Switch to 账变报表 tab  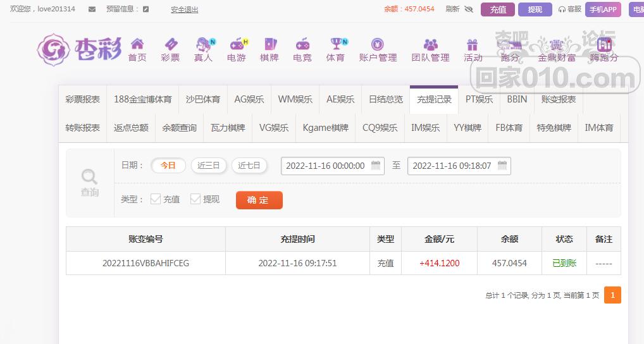click(559, 99)
